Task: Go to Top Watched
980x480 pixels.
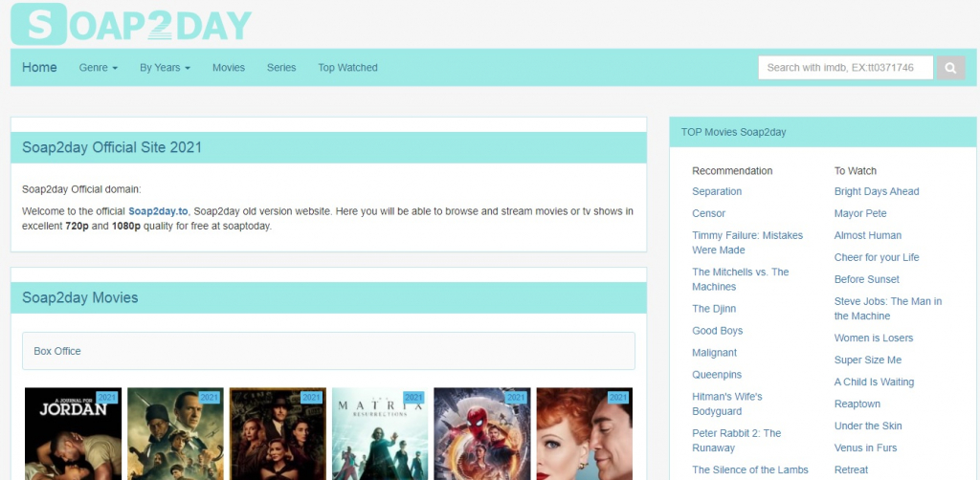Action: point(347,68)
